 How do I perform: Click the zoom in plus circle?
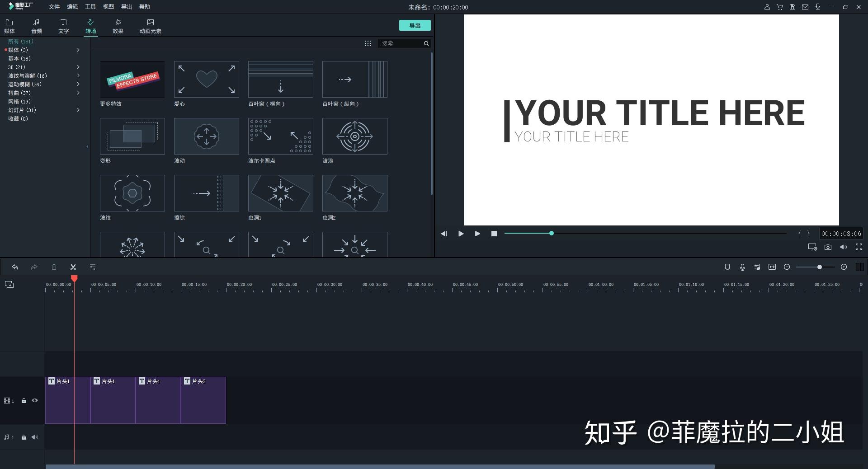[844, 267]
